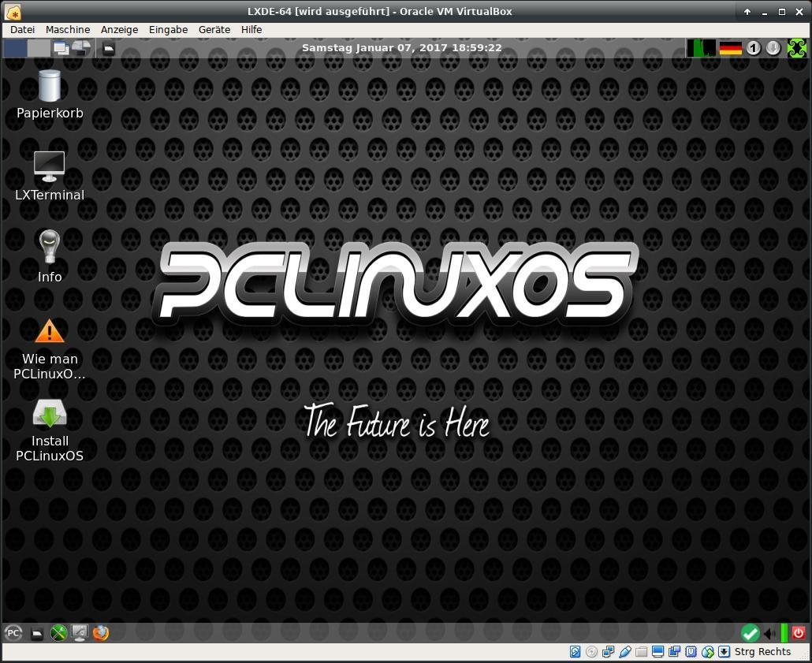Open the Eingabe menu

tap(168, 29)
